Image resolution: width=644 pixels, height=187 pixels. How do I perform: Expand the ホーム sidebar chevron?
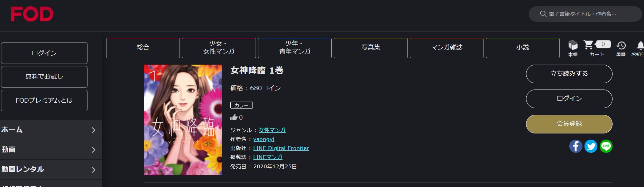pyautogui.click(x=93, y=130)
